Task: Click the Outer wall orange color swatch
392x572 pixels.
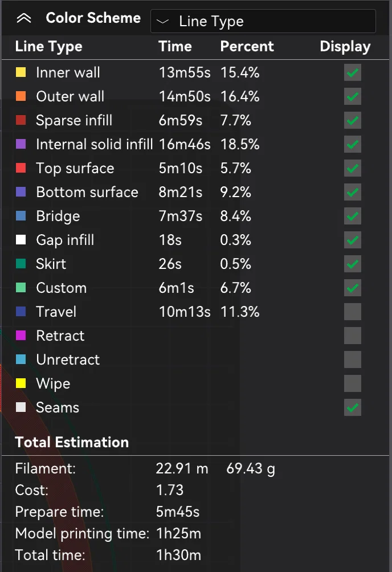Action: point(21,96)
